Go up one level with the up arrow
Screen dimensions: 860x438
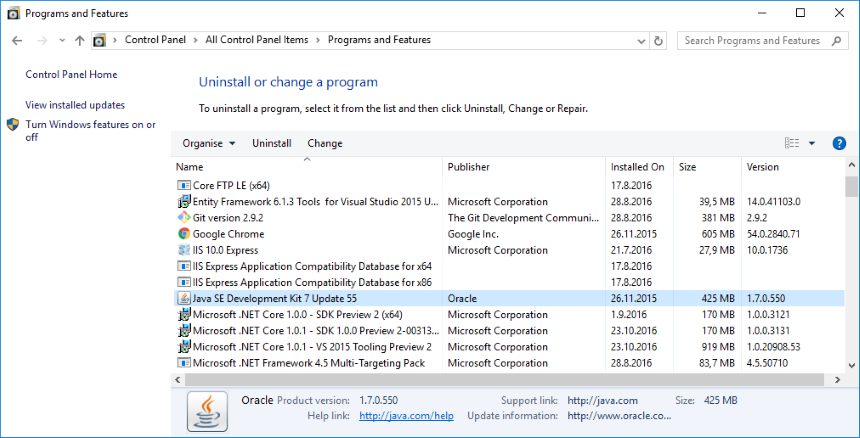[80, 41]
